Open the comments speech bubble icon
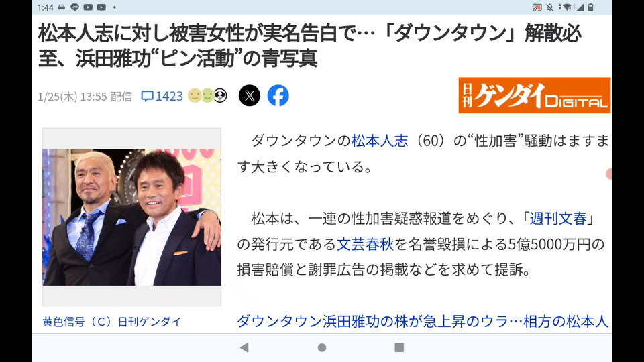 coord(147,96)
